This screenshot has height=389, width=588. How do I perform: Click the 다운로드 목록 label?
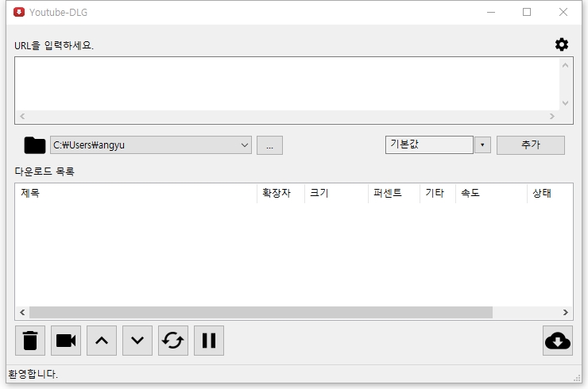coord(44,171)
